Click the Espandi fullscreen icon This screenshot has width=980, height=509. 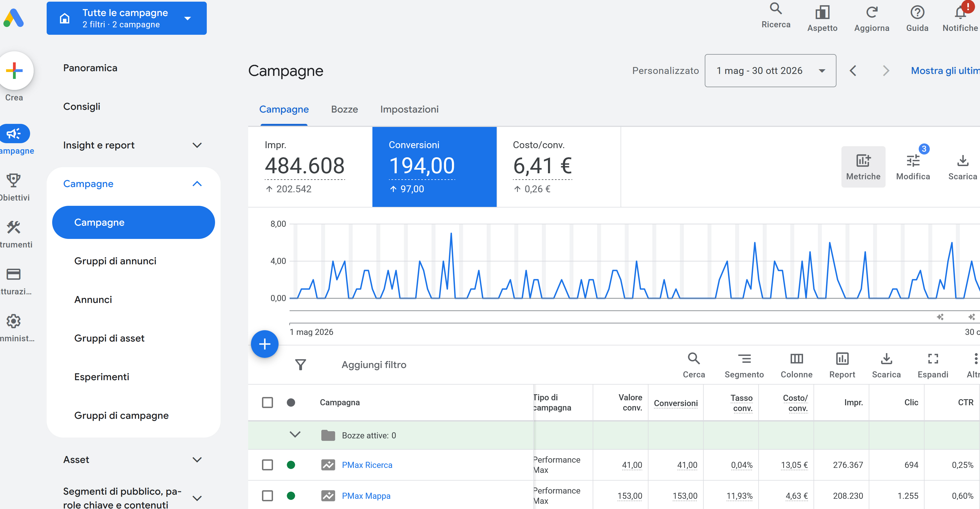(933, 358)
